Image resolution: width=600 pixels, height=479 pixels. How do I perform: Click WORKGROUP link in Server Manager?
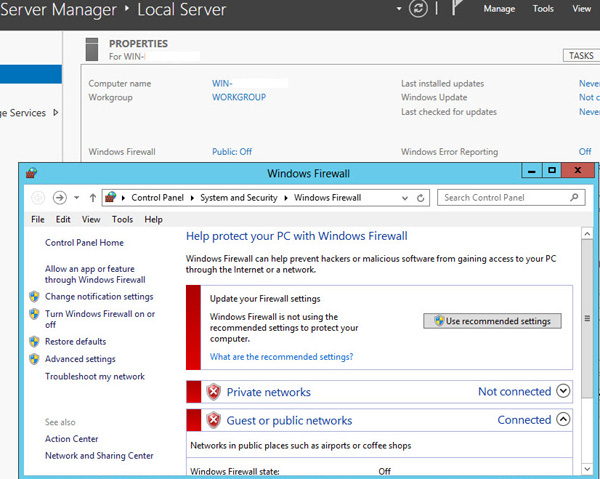click(239, 97)
